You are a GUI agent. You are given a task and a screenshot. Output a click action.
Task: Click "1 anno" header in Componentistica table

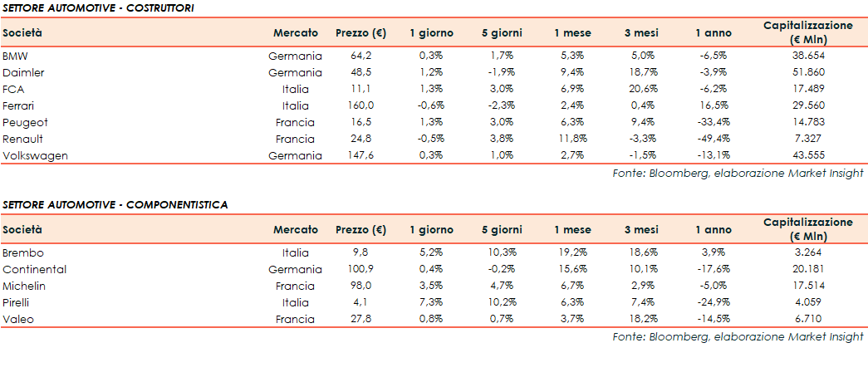pos(713,230)
